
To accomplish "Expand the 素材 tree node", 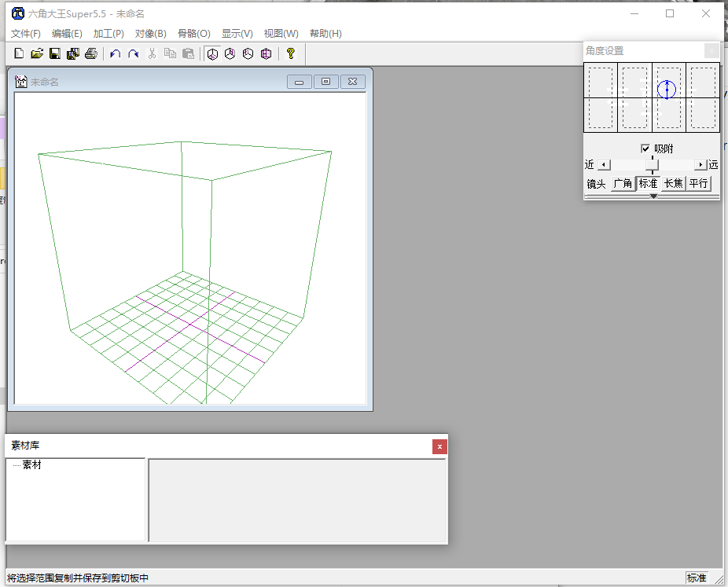I will (x=31, y=465).
